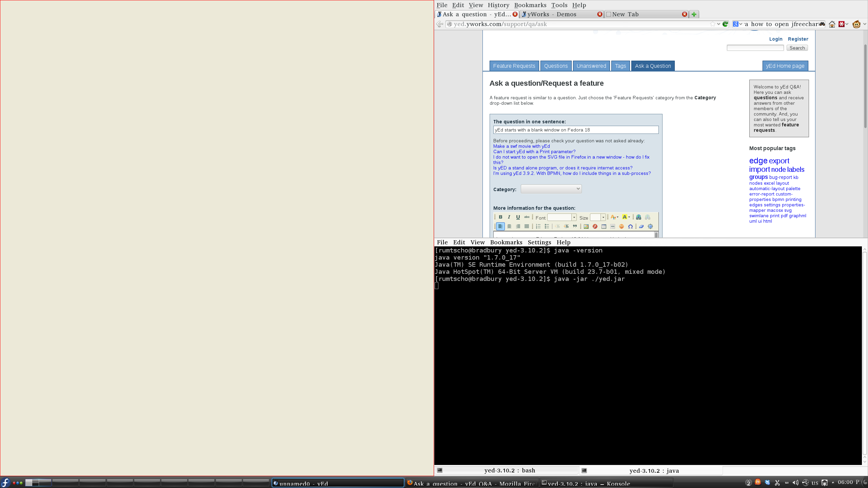Open the 'edge' popular tag
This screenshot has width=868, height=488.
pos(758,161)
